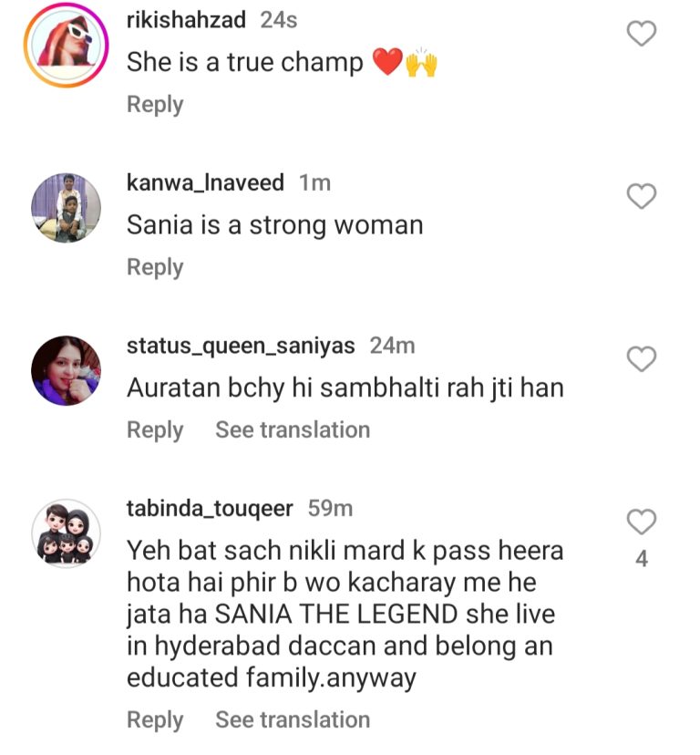The width and height of the screenshot is (700, 755).
Task: Reply to the "Auratan bchy hi sambhalti" comment
Action: coord(155,429)
